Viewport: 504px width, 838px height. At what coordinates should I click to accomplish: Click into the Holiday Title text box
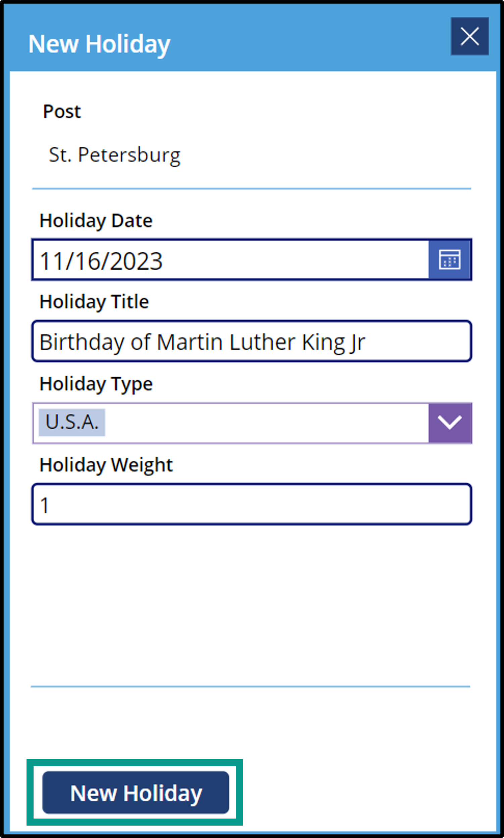point(252,341)
